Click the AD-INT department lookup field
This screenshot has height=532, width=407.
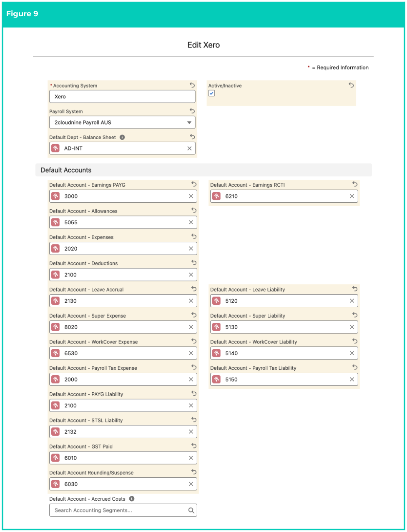(x=122, y=148)
